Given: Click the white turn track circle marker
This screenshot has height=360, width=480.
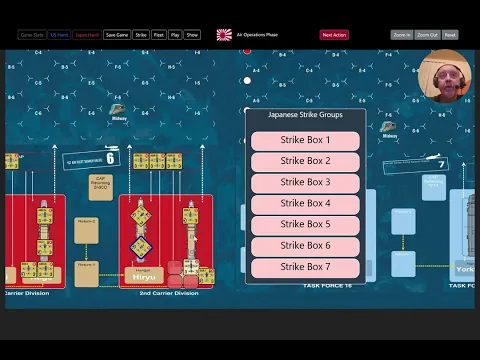Looking at the screenshot, I should click(x=247, y=81).
